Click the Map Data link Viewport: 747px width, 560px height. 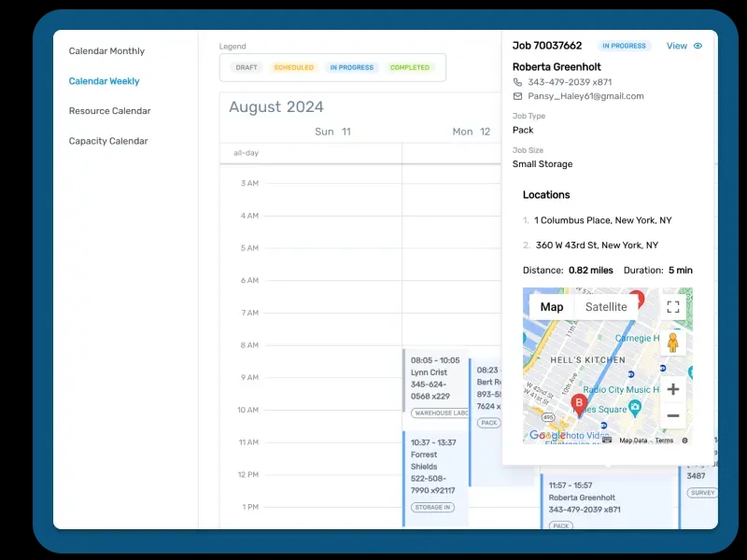click(x=633, y=441)
